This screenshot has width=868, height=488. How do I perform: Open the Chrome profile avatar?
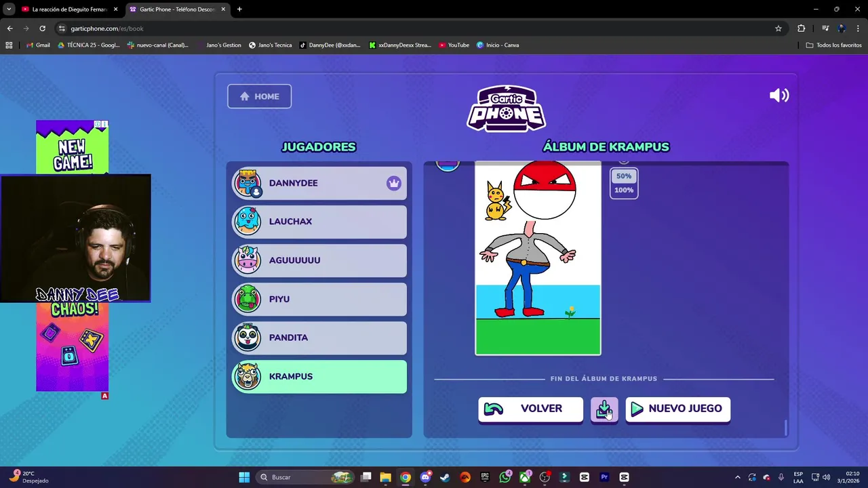[842, 28]
